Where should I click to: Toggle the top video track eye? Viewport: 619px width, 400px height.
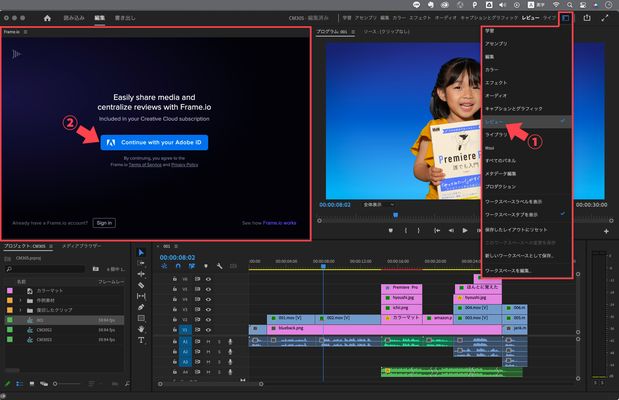208,279
